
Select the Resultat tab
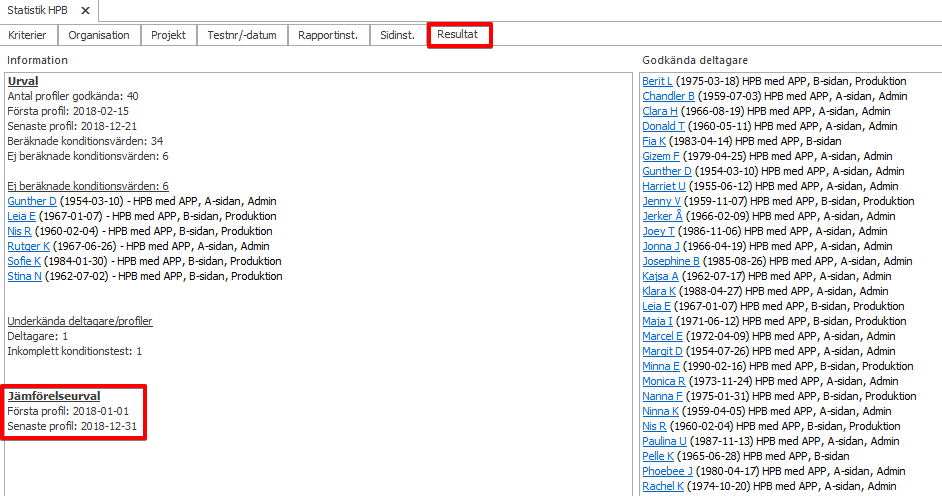pos(458,34)
